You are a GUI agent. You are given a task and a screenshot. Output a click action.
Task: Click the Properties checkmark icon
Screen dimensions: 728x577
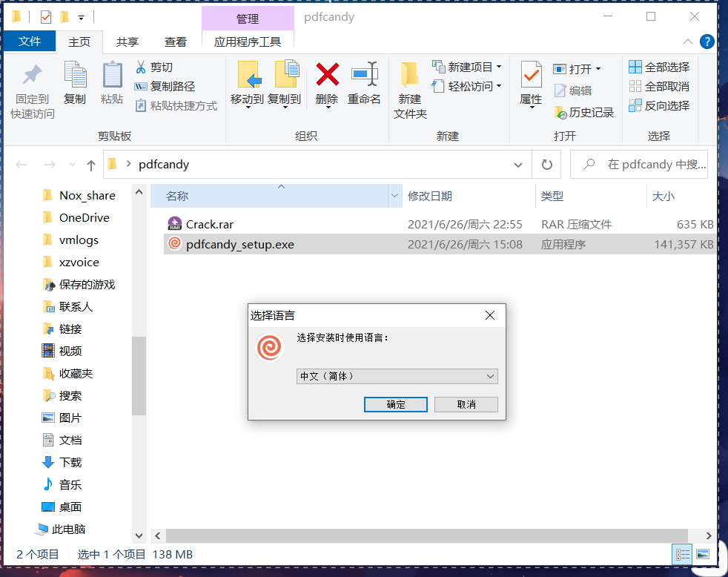[x=531, y=74]
